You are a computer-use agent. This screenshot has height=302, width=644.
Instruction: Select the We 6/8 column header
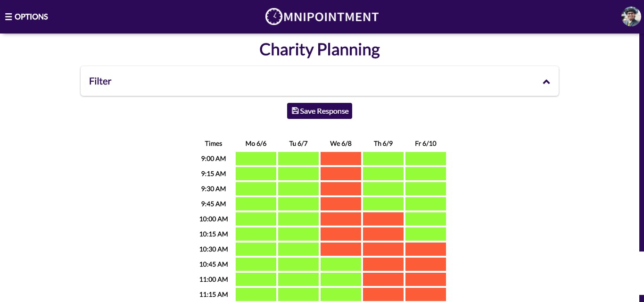[x=340, y=143]
